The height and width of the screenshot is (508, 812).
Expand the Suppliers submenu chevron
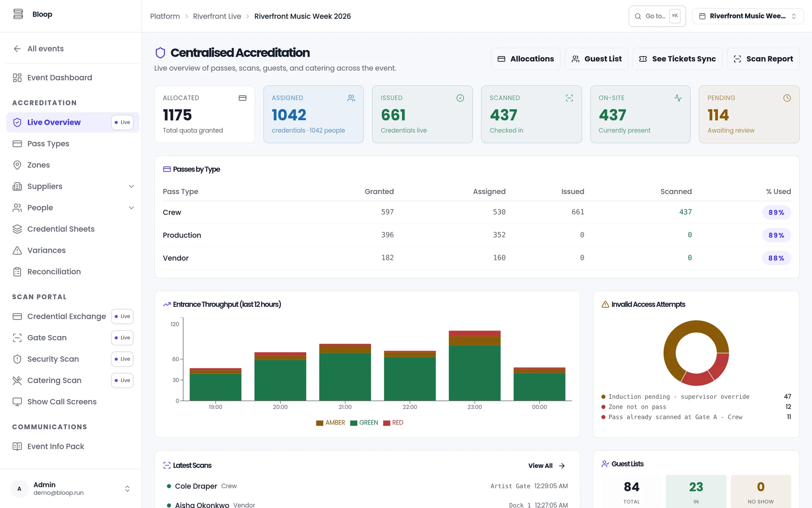[132, 186]
